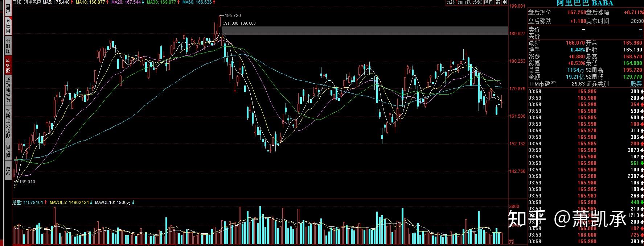Click the 最高 168.570 value

point(633,57)
